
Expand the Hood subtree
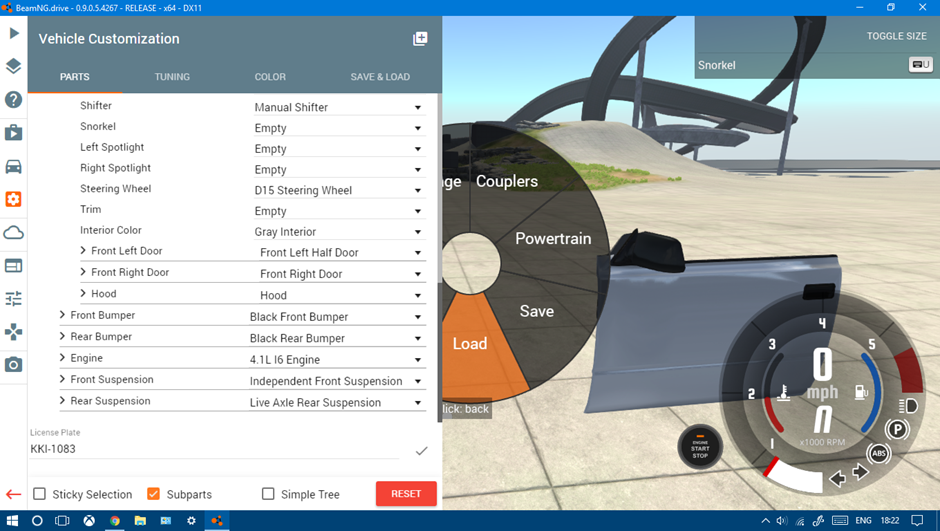coord(83,293)
